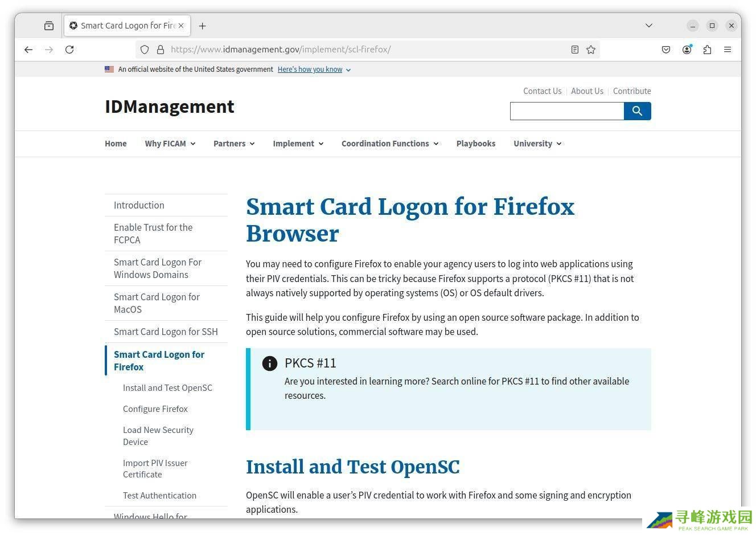Close the Smart Card Logon tab
Screen dimensions: 756x535
tap(181, 26)
